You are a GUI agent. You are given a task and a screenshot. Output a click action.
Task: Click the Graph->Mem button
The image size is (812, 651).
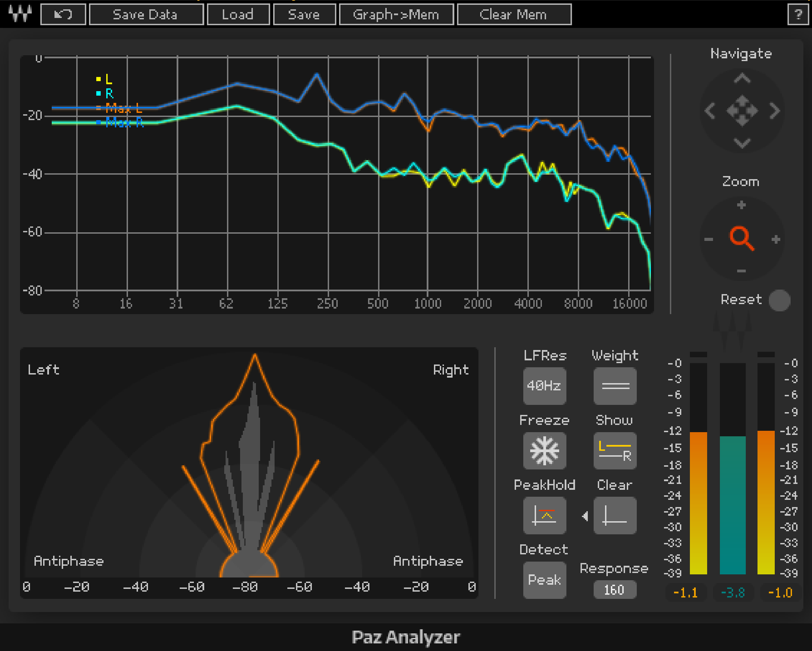[x=396, y=14]
